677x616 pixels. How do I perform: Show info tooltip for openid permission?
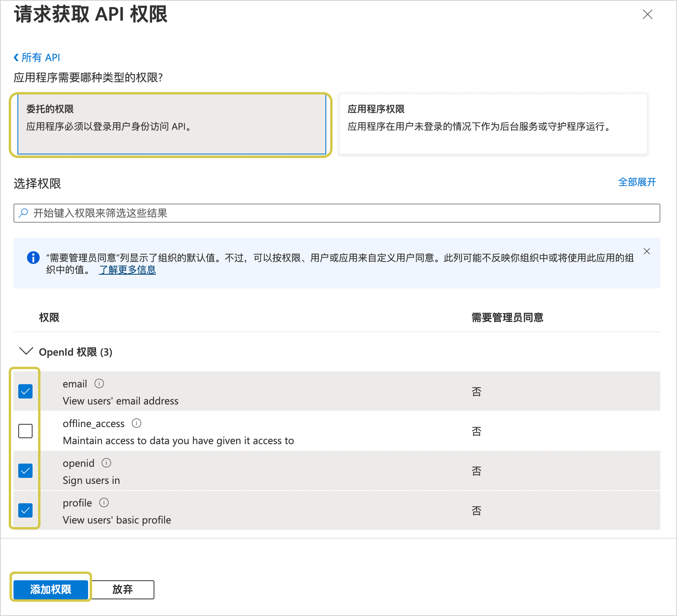click(x=106, y=463)
